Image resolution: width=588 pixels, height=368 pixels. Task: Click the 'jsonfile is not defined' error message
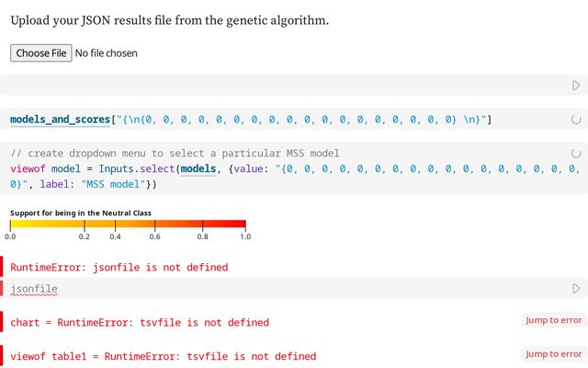tap(119, 267)
